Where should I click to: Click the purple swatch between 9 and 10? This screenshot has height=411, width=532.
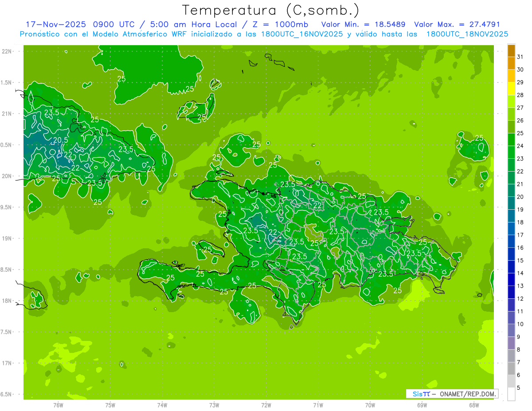pyautogui.click(x=511, y=331)
